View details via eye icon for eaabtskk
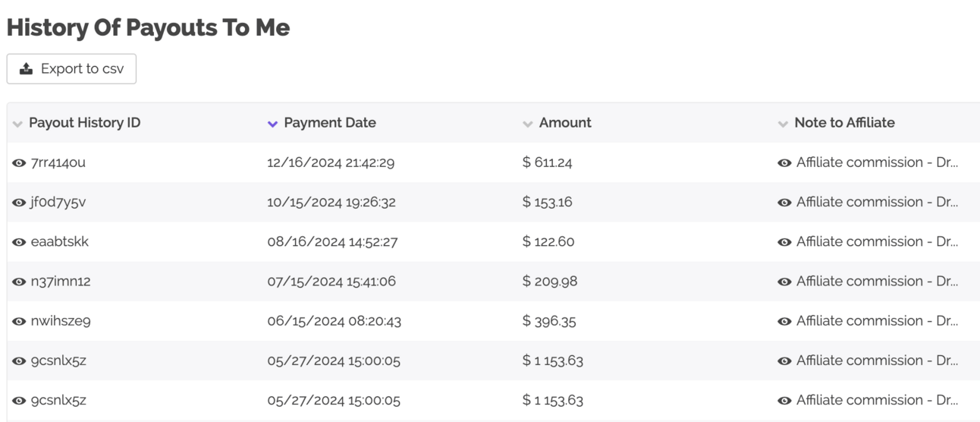Image resolution: width=980 pixels, height=422 pixels. tap(19, 242)
